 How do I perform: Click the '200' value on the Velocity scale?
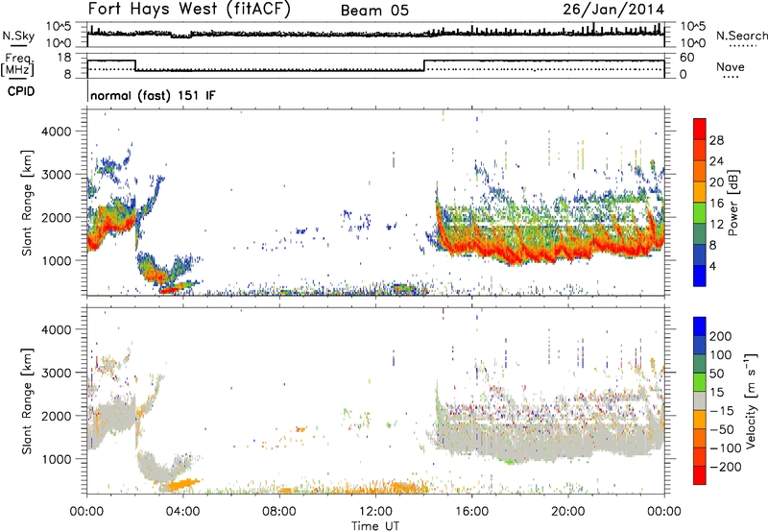(721, 336)
